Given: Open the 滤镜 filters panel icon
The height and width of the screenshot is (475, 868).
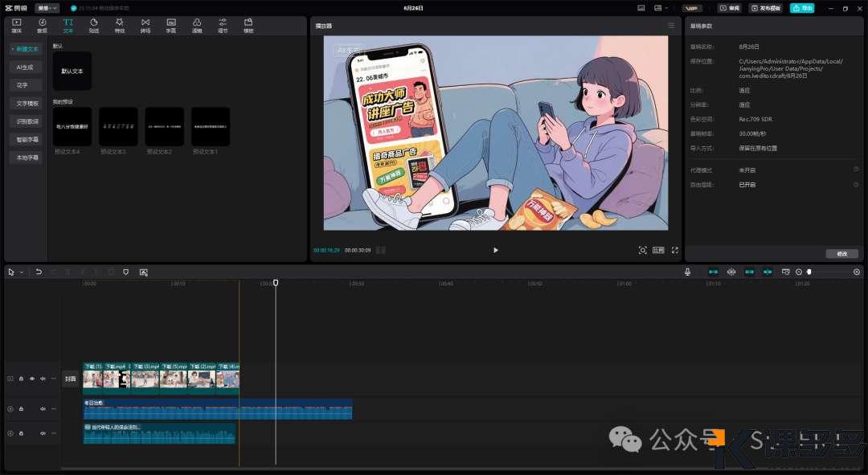Looking at the screenshot, I should (197, 25).
